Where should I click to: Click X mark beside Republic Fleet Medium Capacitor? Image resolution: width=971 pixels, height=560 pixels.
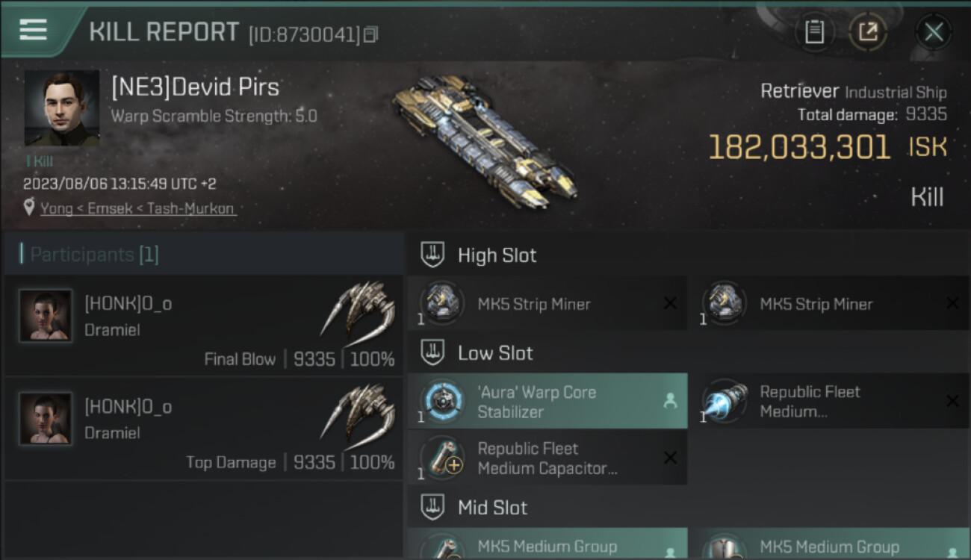[670, 458]
